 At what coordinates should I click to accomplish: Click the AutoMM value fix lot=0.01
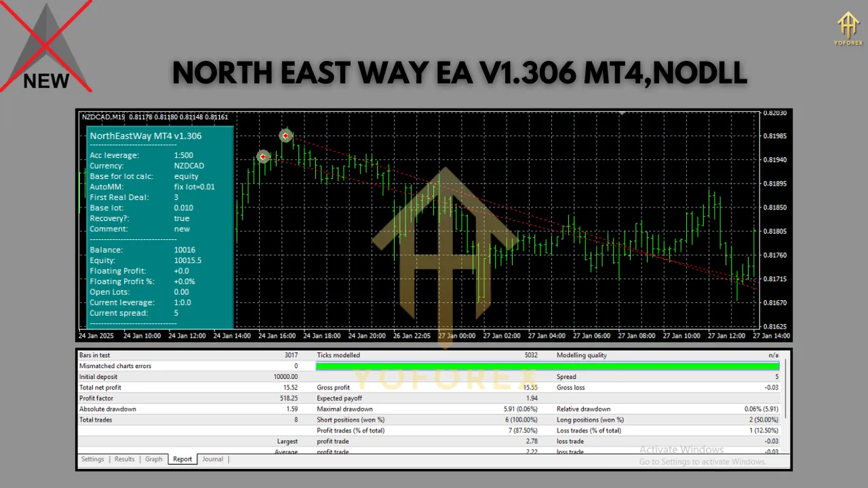coord(194,186)
